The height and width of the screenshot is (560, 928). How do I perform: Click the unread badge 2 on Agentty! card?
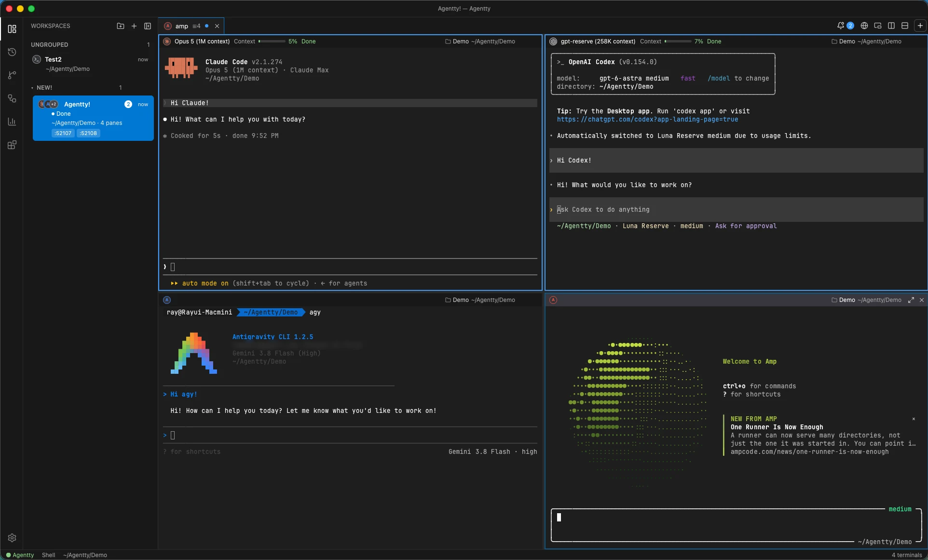(128, 104)
